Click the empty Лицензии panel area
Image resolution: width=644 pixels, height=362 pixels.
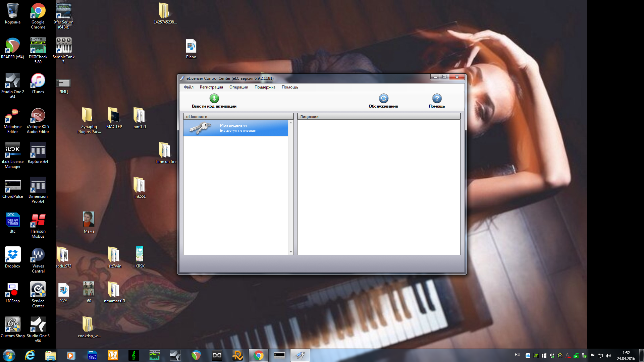point(378,187)
